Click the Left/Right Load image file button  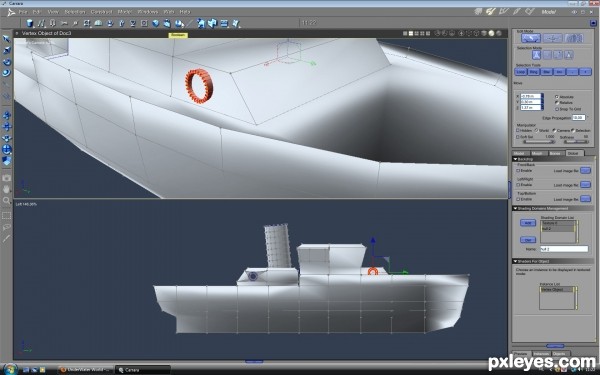click(585, 185)
